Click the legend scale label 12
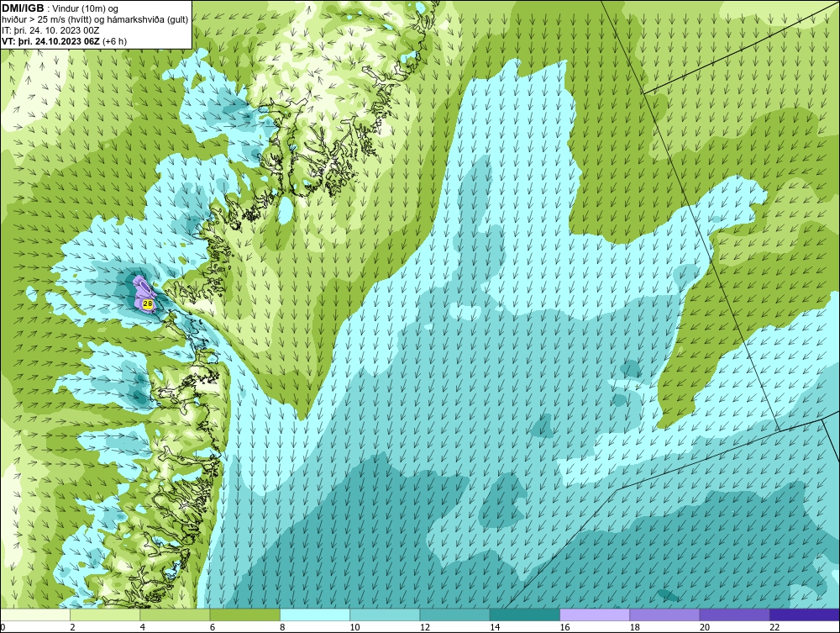 point(425,627)
